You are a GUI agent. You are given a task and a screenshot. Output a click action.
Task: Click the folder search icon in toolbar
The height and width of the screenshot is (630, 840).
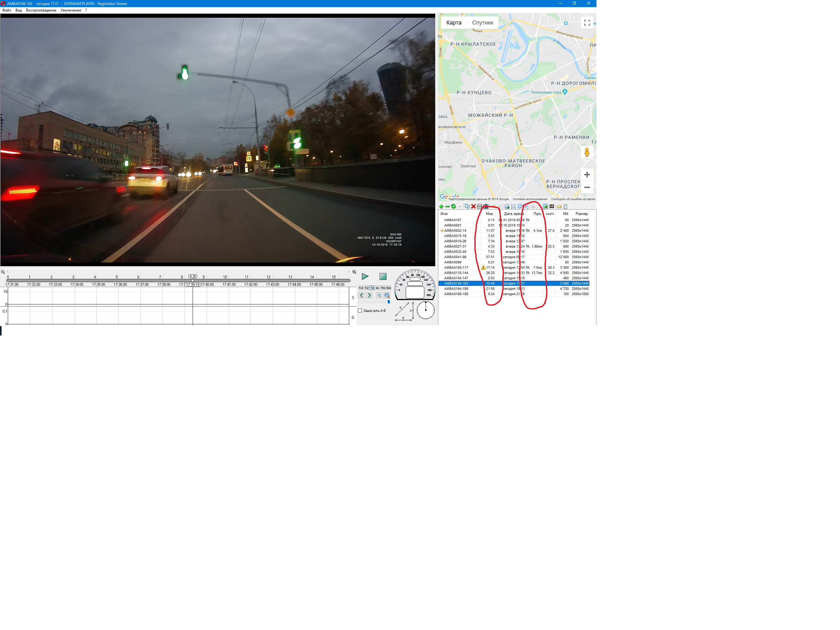point(559,207)
